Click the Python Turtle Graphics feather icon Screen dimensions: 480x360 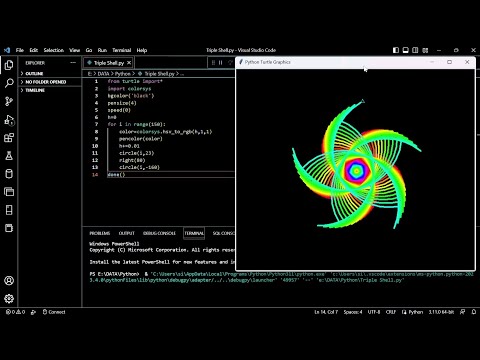(x=241, y=62)
